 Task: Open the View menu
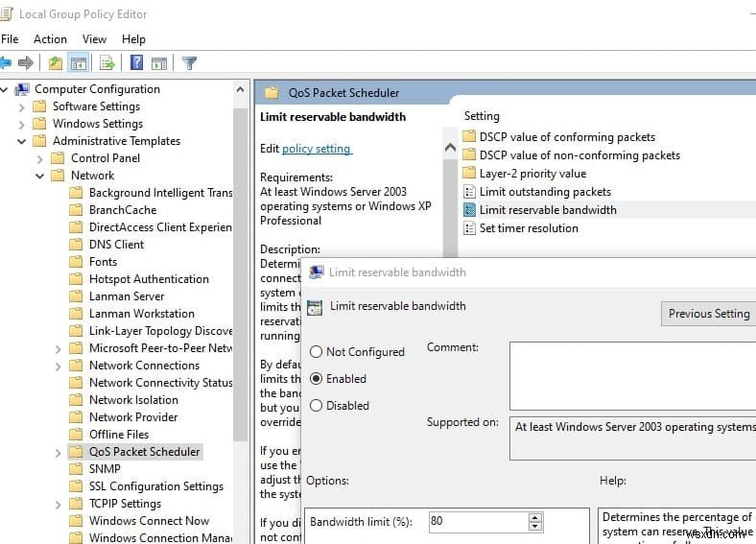tap(94, 39)
